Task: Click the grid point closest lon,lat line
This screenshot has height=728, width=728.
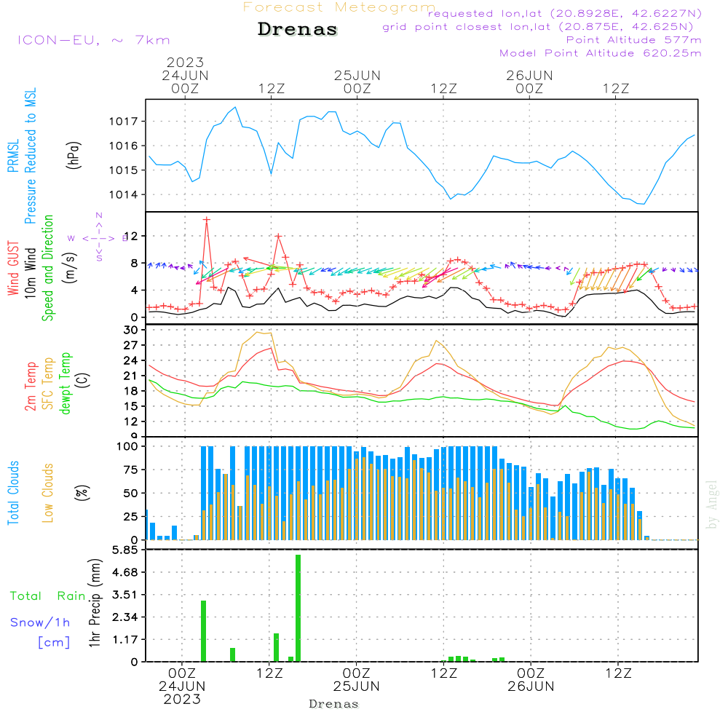Action: [538, 27]
